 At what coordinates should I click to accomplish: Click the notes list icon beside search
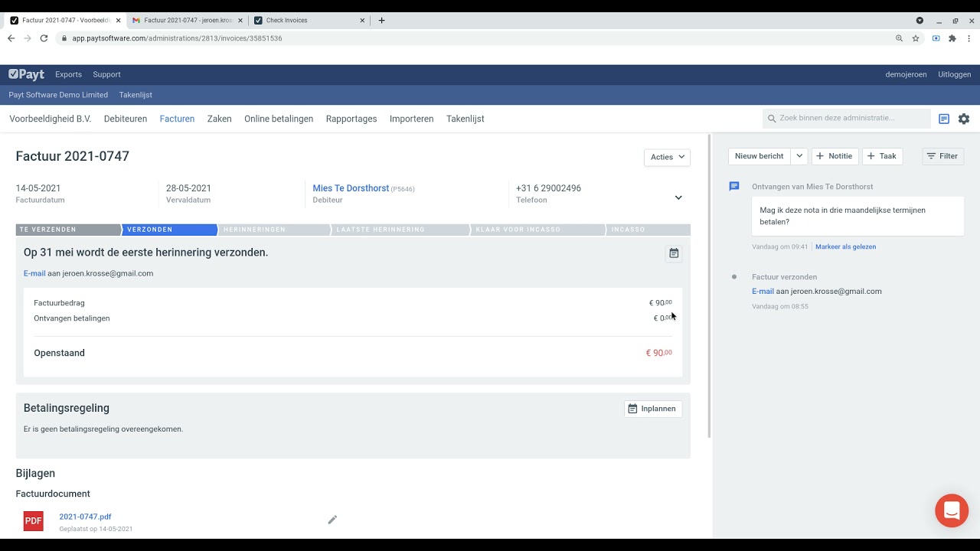944,119
